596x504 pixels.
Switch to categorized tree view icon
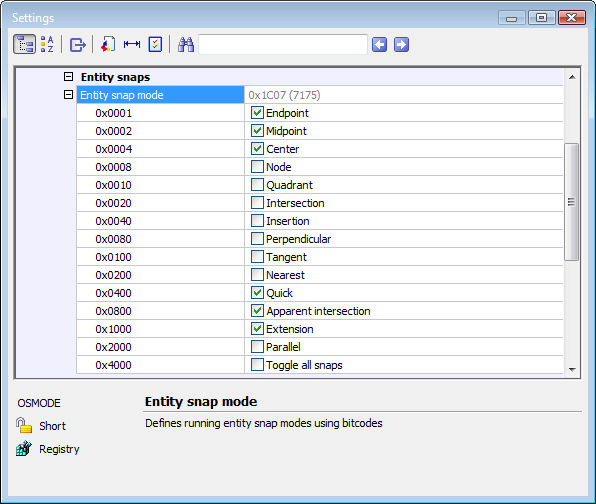(25, 44)
